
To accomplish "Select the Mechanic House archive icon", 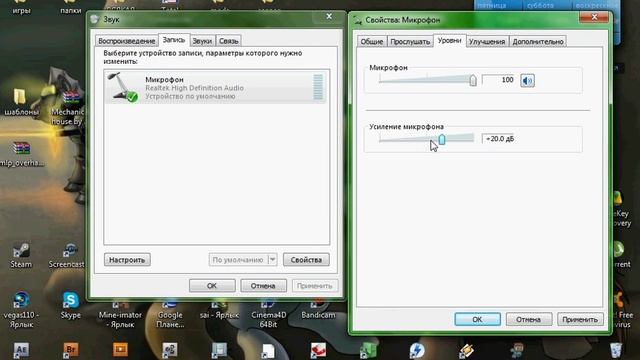I will click(x=71, y=98).
